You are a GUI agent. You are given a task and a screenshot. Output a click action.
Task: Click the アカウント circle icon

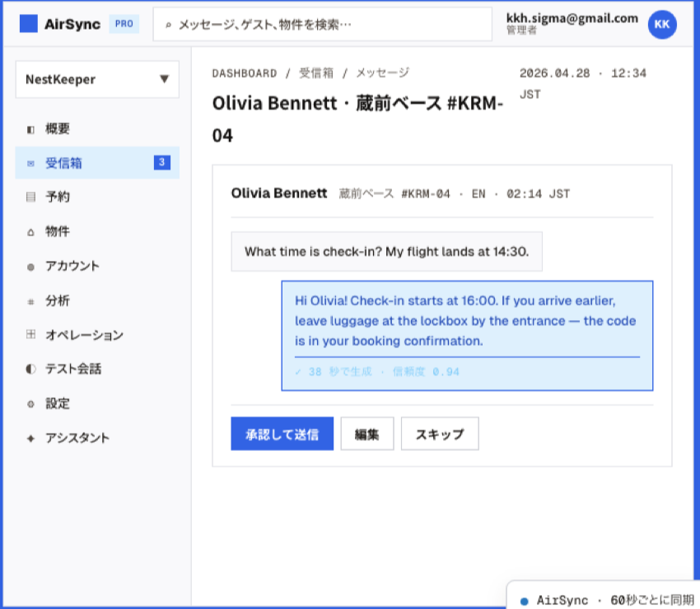(x=30, y=267)
